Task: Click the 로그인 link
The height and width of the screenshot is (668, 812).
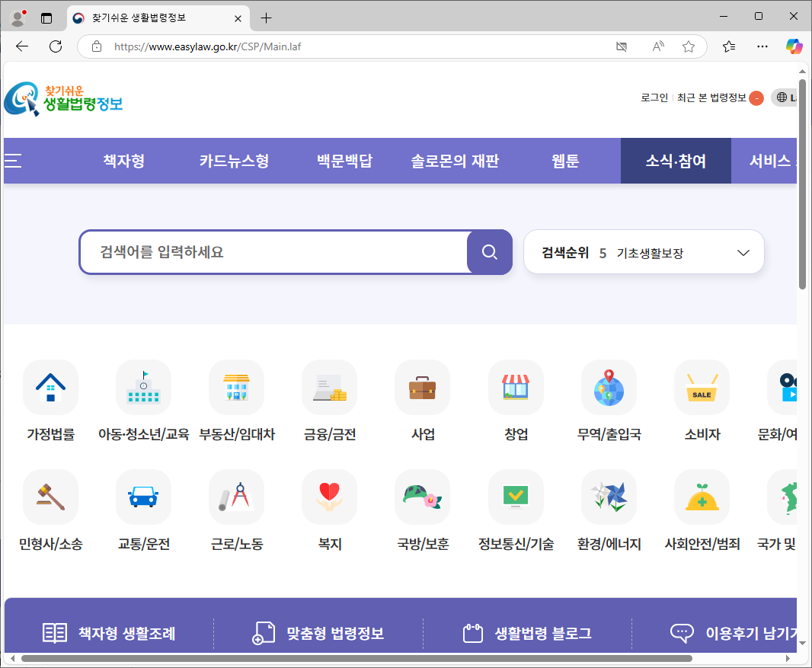Action: pyautogui.click(x=654, y=97)
